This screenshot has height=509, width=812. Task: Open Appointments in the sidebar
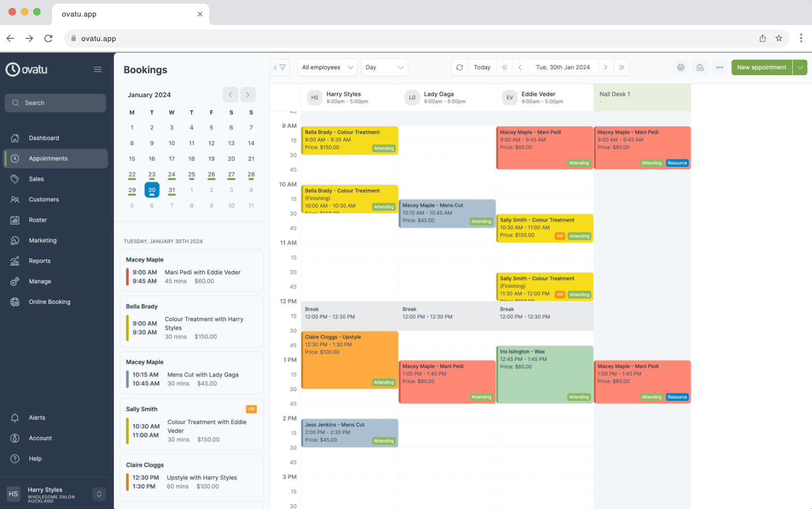click(55, 158)
